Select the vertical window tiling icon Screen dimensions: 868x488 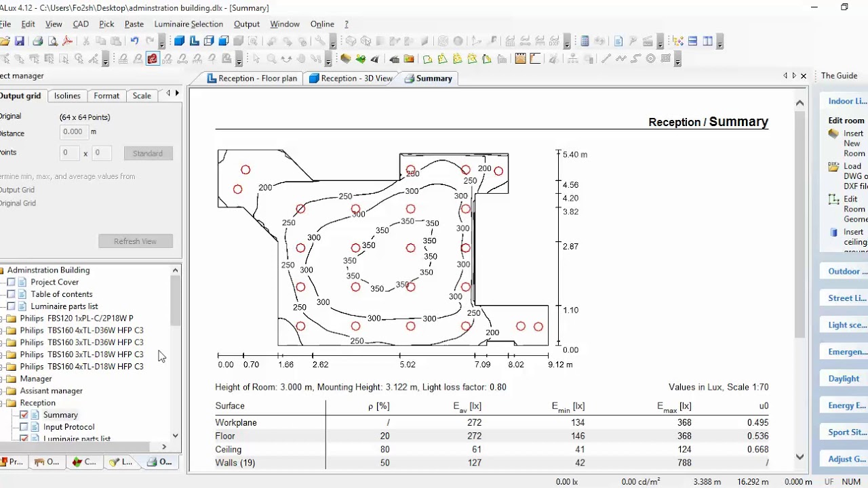707,41
